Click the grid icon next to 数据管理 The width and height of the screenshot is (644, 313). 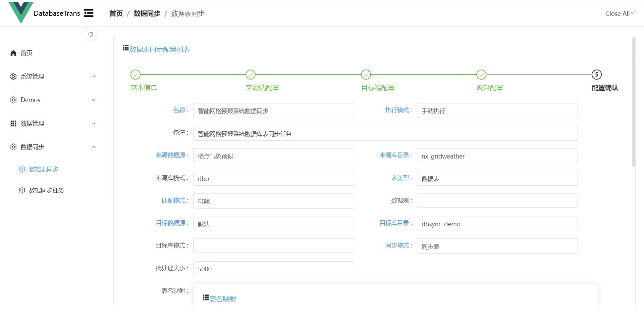(x=13, y=124)
